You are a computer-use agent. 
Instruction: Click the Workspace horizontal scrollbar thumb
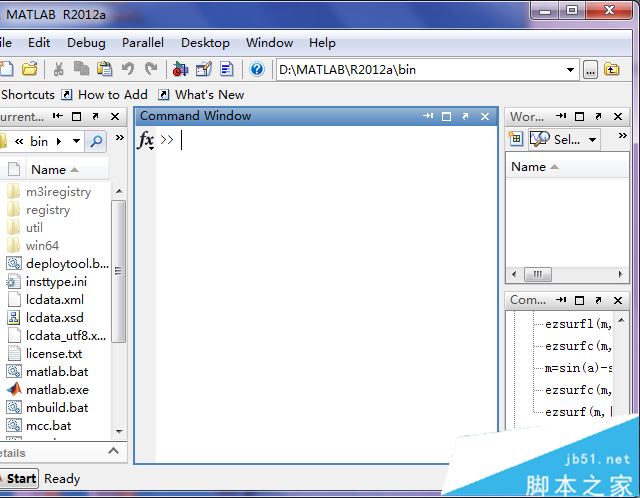pyautogui.click(x=538, y=274)
